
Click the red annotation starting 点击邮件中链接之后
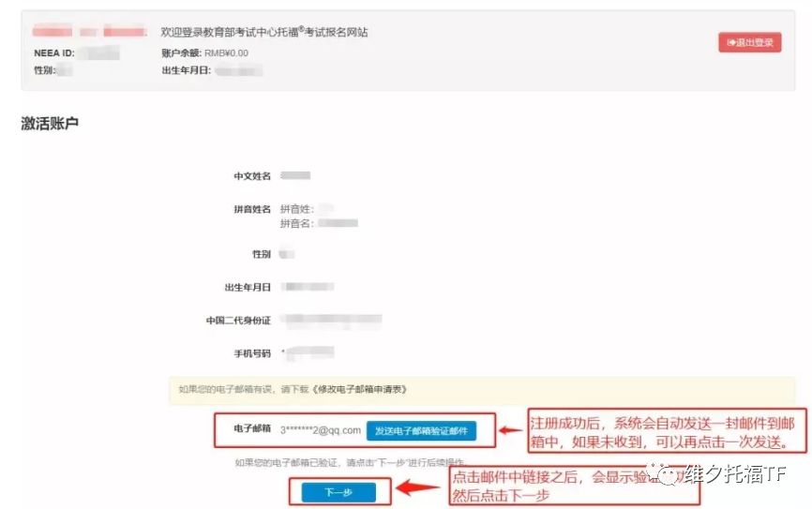click(x=574, y=486)
